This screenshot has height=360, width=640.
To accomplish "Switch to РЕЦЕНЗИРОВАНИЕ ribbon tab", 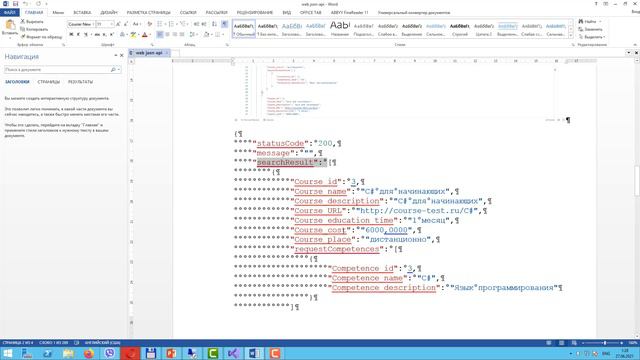I will click(255, 13).
